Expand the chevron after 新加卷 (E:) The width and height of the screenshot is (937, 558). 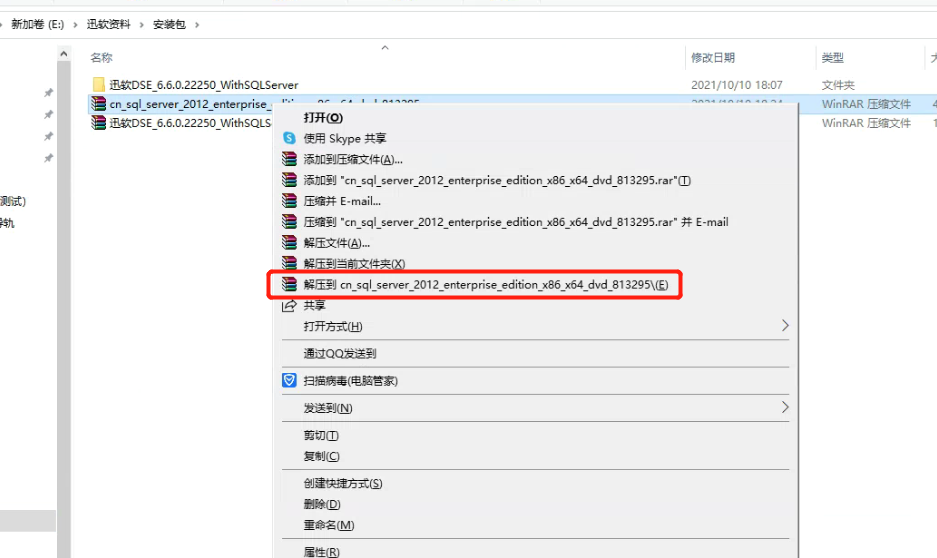[x=75, y=25]
